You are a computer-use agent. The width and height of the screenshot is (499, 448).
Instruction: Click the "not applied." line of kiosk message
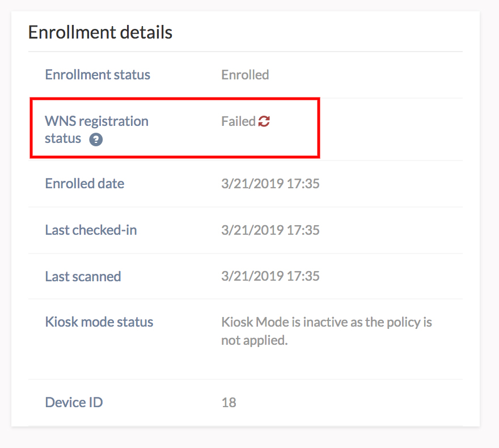click(255, 340)
